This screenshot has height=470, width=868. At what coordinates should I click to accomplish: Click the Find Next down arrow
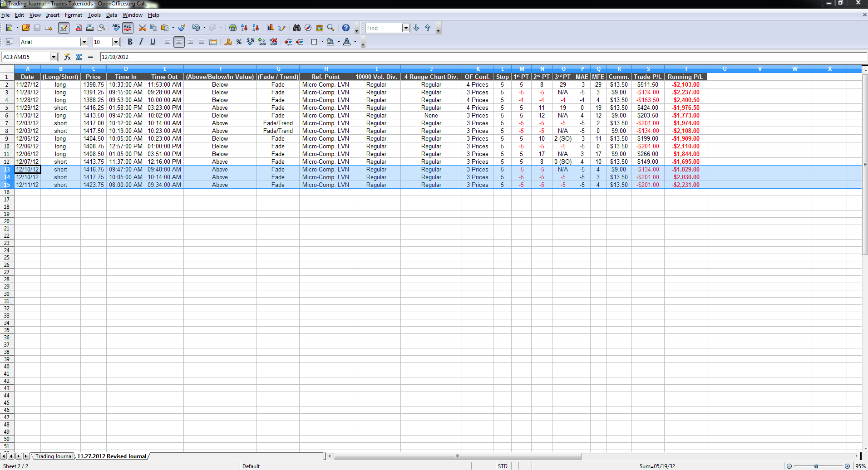(x=416, y=28)
